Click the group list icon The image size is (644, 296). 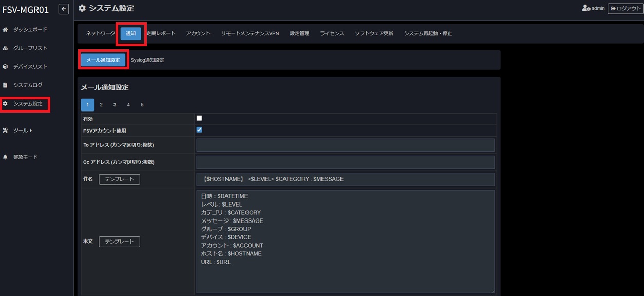5,48
